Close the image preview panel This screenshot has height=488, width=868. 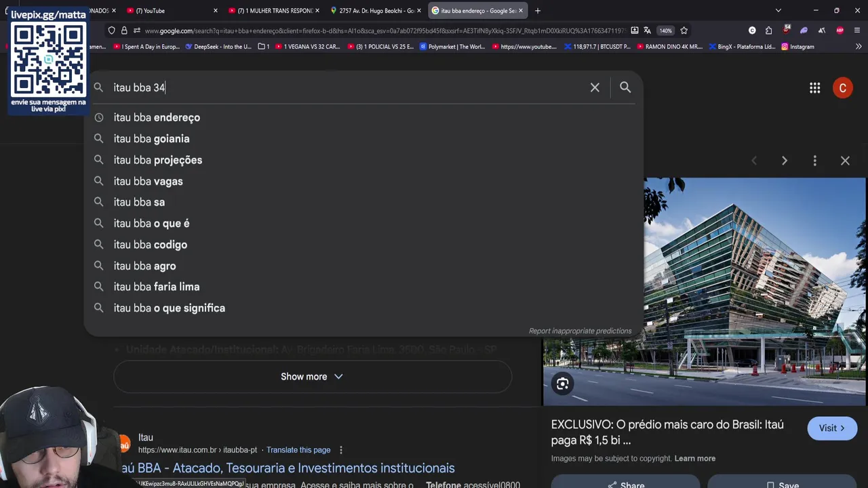point(845,161)
